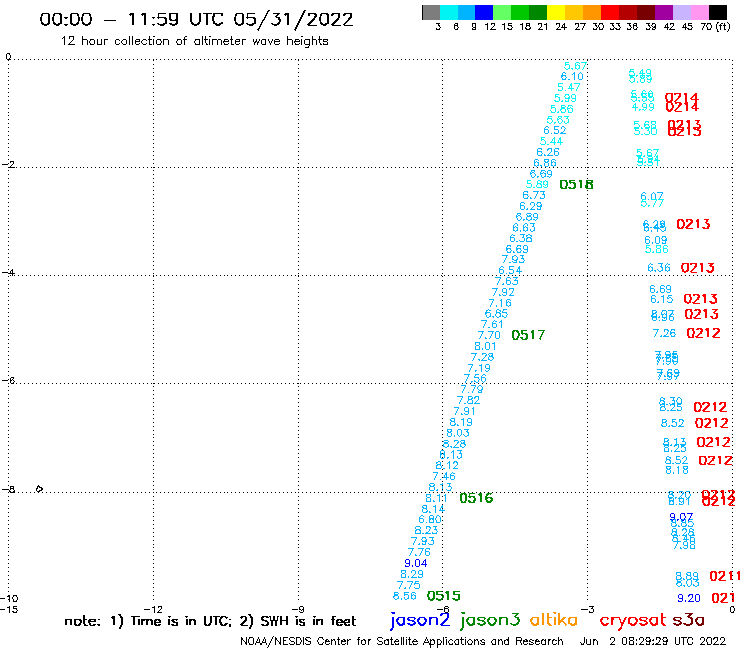The width and height of the screenshot is (740, 650).
Task: Click the black swatch at the legend's end
Action: pyautogui.click(x=717, y=12)
